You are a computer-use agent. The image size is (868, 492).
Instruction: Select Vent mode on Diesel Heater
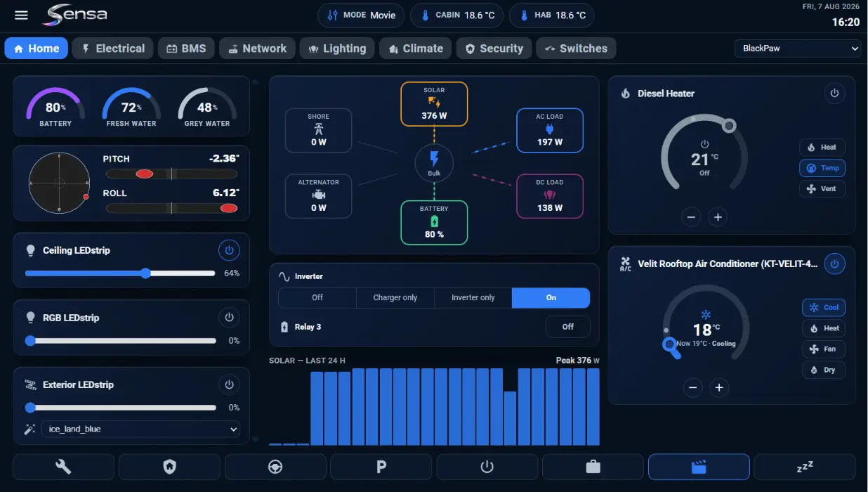pyautogui.click(x=822, y=189)
